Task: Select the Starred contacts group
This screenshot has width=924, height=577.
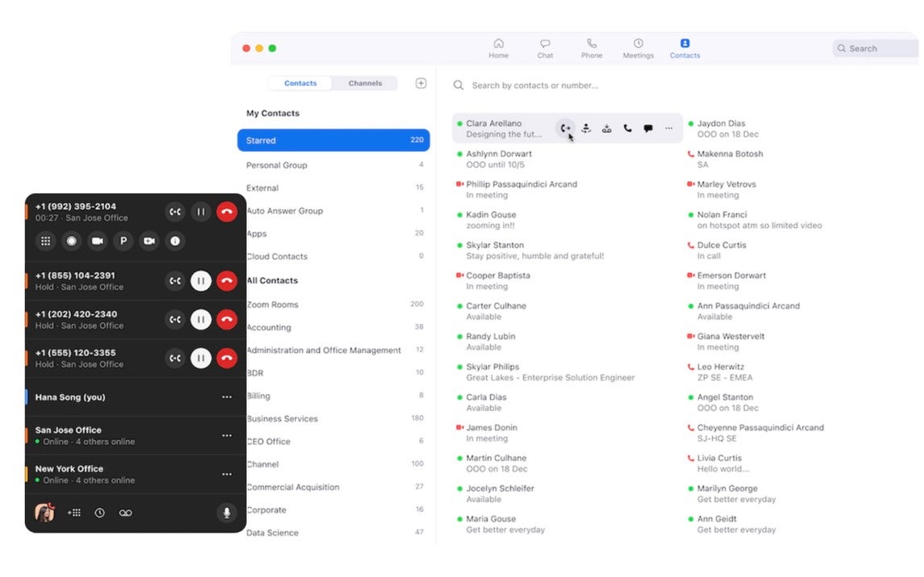Action: pos(334,140)
